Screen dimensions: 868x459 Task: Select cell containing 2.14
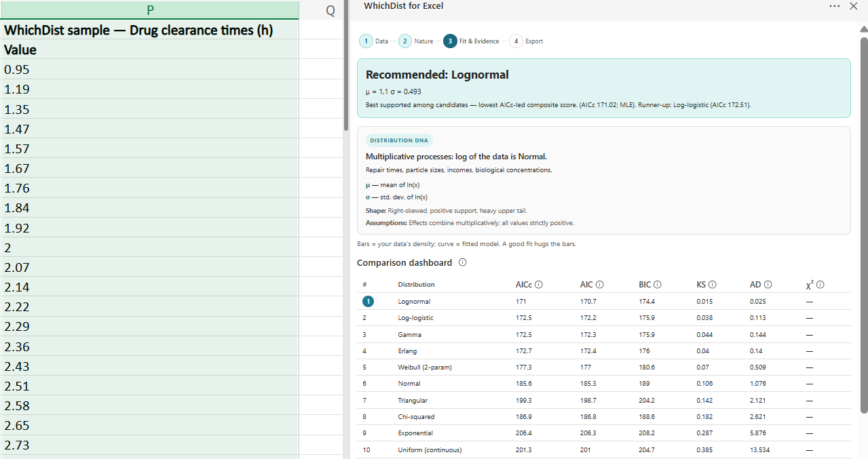149,287
